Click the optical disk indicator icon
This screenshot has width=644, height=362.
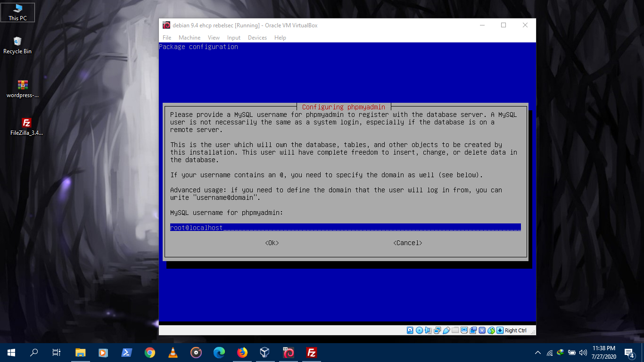point(419,330)
